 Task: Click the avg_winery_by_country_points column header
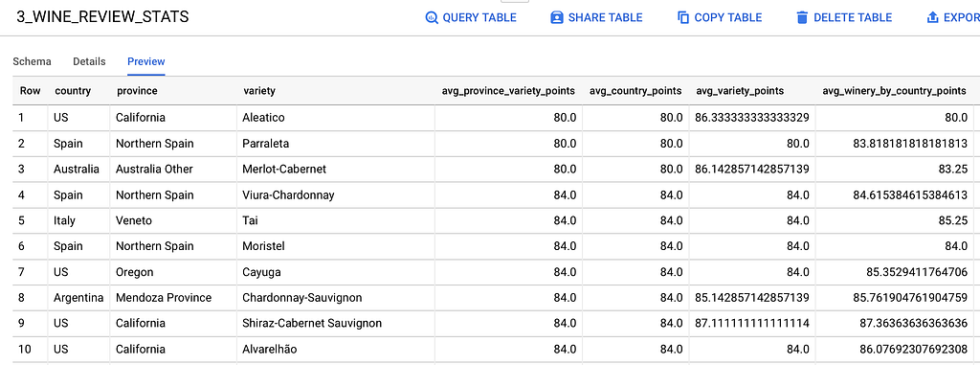pos(895,91)
